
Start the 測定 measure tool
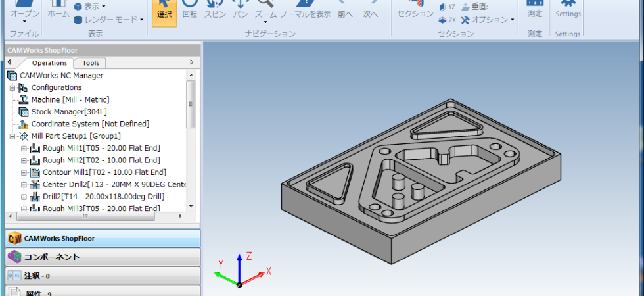535,12
